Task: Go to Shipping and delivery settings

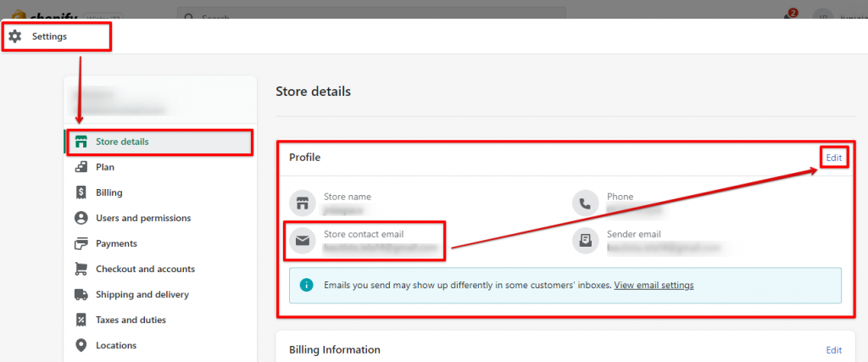Action: [142, 294]
